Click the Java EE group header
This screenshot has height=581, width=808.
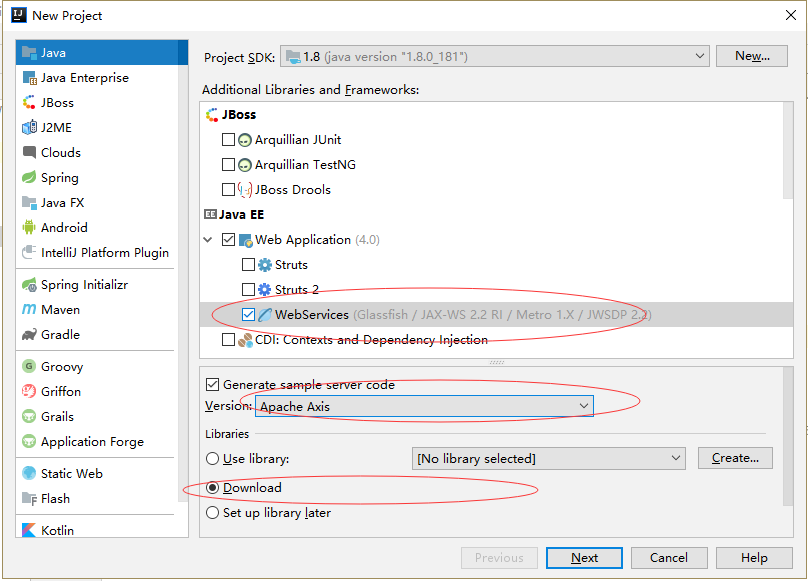pos(234,214)
